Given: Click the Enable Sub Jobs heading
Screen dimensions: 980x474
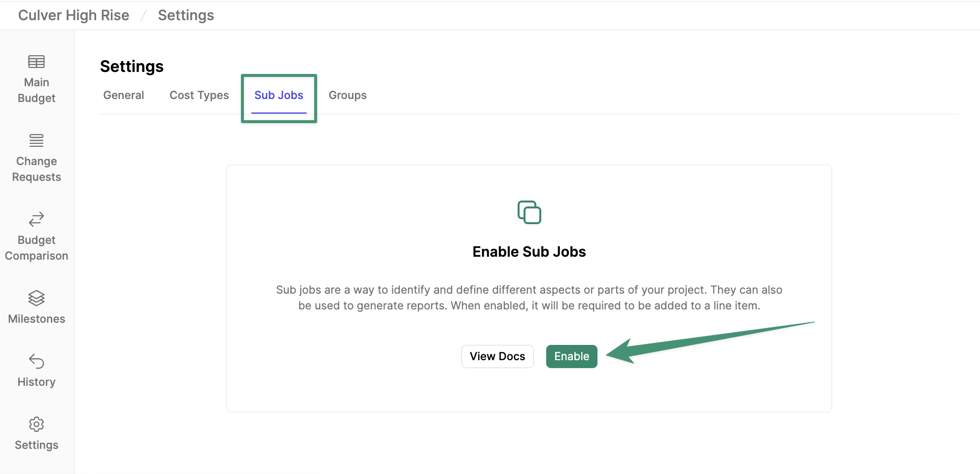Looking at the screenshot, I should pos(529,252).
